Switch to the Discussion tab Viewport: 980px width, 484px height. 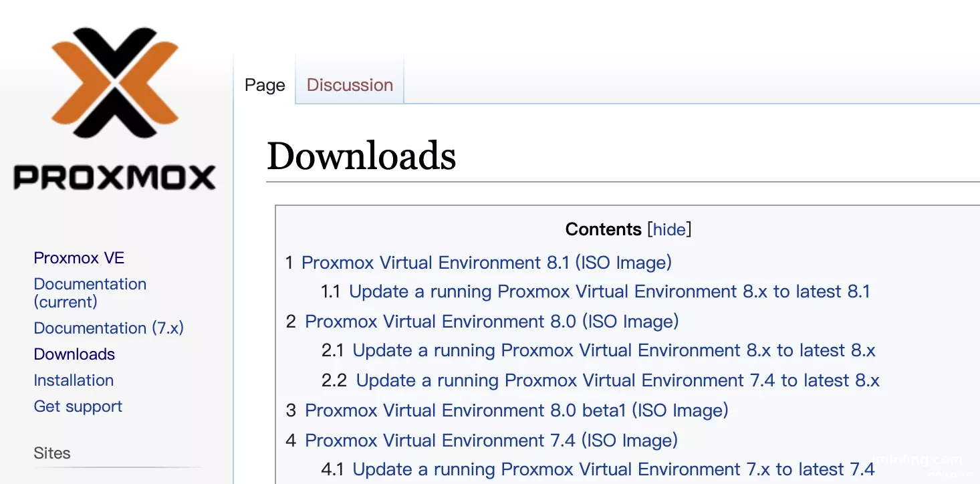[x=350, y=85]
